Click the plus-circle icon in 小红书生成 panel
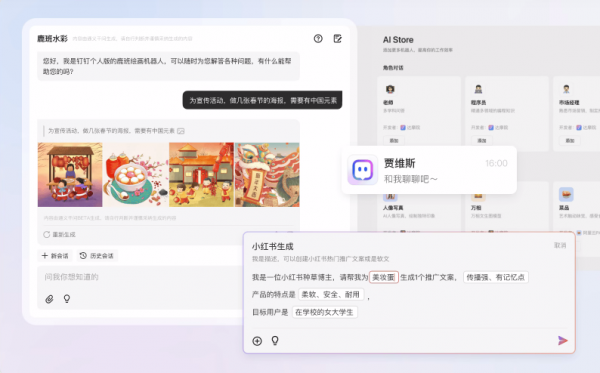 pos(257,341)
